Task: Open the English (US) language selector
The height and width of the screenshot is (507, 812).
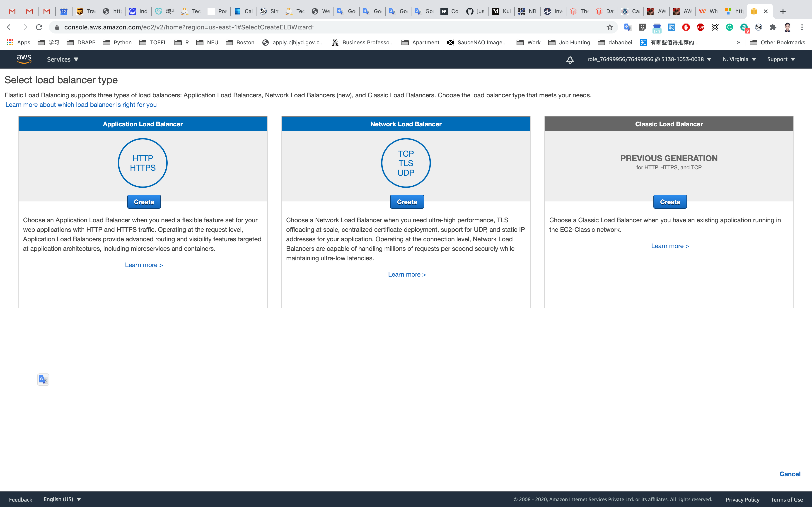Action: 62,499
